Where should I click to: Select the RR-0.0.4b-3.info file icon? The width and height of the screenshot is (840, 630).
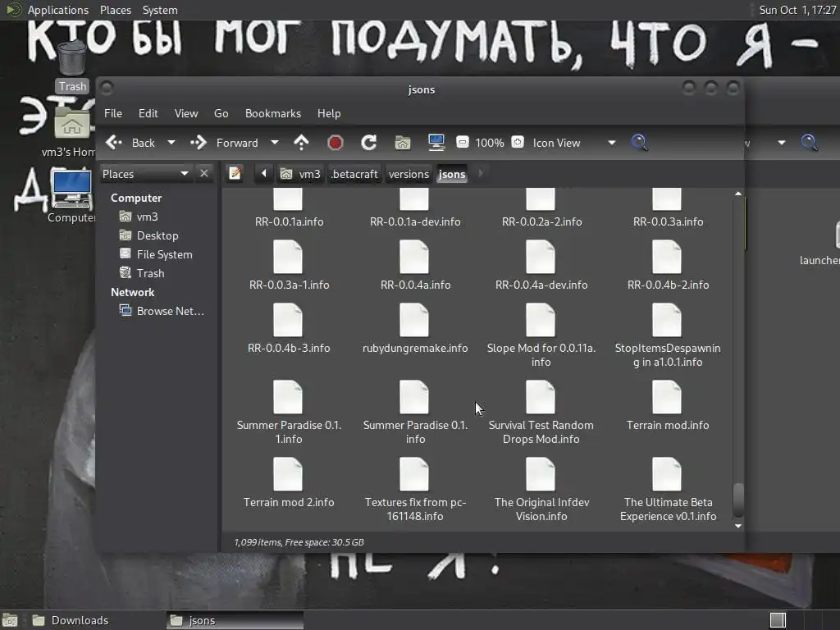[288, 320]
